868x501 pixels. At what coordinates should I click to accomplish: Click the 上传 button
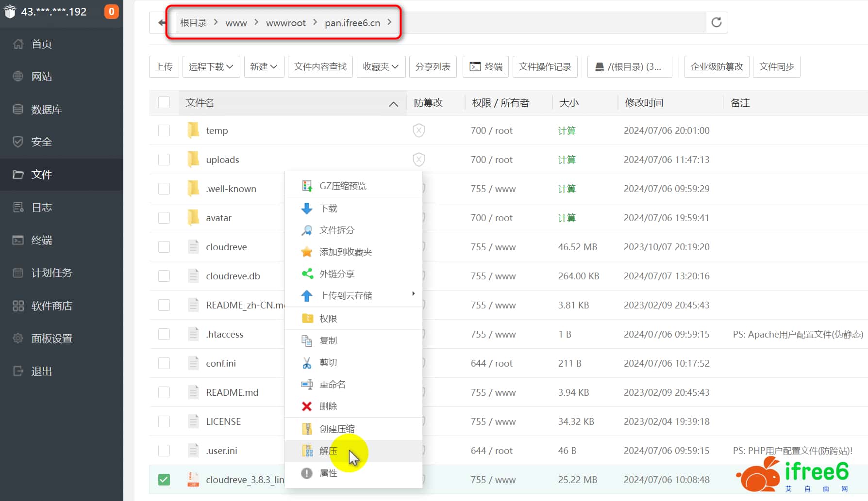(164, 66)
